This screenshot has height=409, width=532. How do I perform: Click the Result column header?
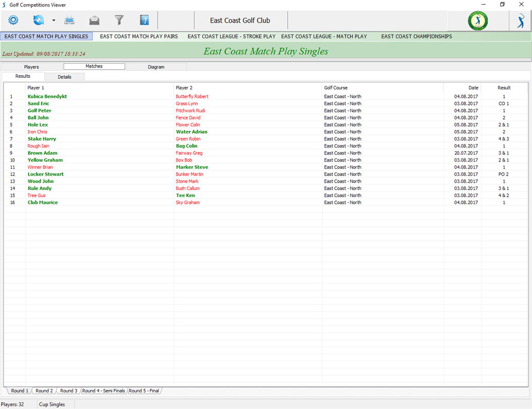coord(504,87)
